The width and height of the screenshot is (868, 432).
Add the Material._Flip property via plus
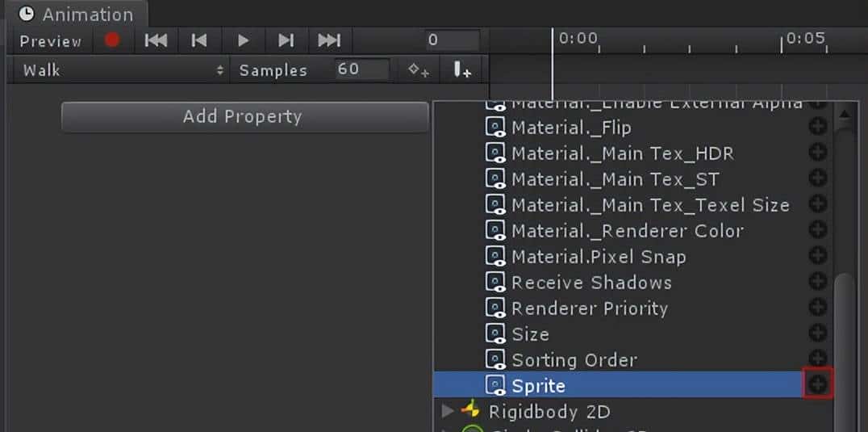818,128
